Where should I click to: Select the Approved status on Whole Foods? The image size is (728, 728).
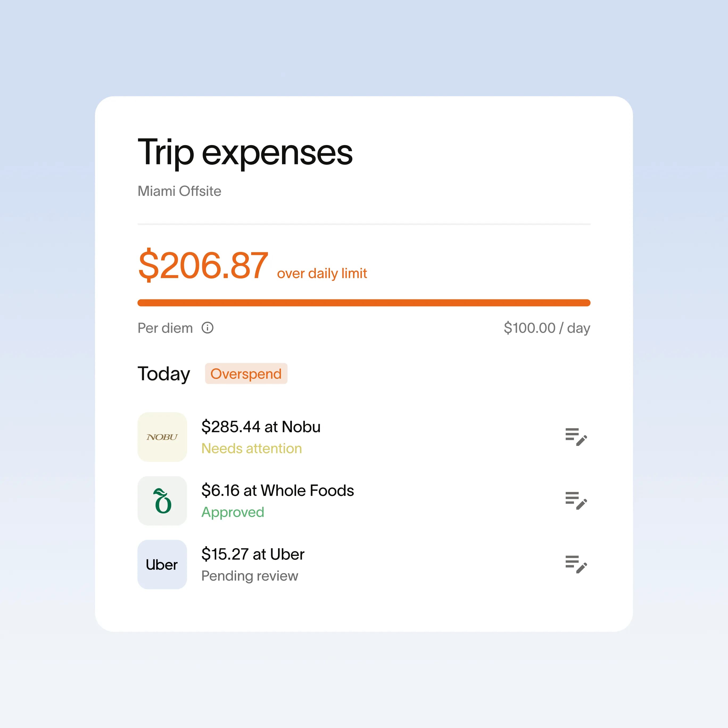pos(233,512)
